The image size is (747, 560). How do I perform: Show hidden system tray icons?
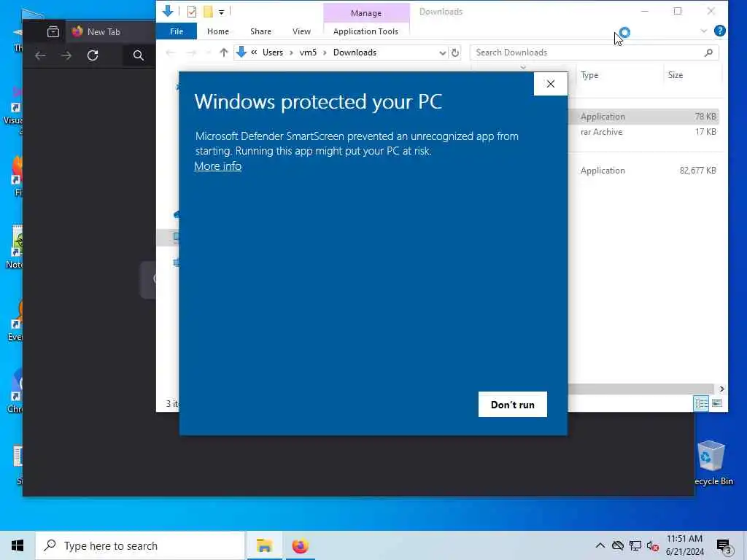[600, 545]
